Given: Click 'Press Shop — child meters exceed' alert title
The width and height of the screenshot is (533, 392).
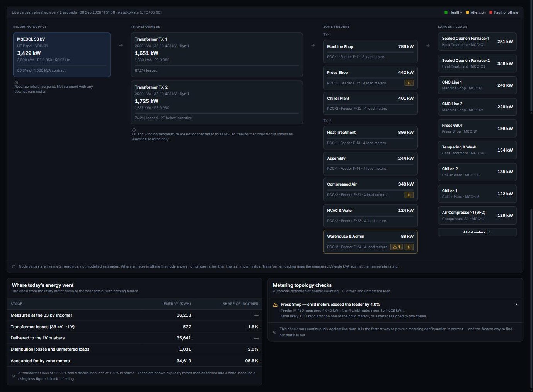Looking at the screenshot, I should click(x=330, y=305).
